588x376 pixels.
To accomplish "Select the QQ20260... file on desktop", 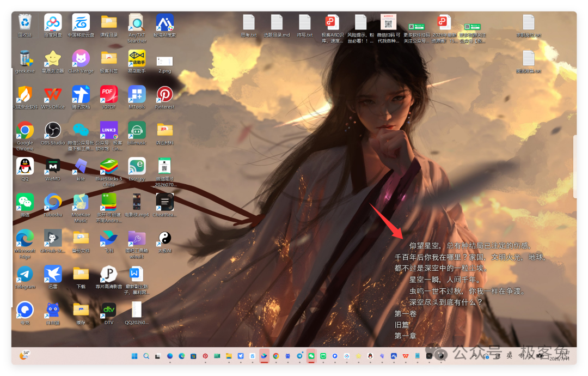I will click(137, 313).
